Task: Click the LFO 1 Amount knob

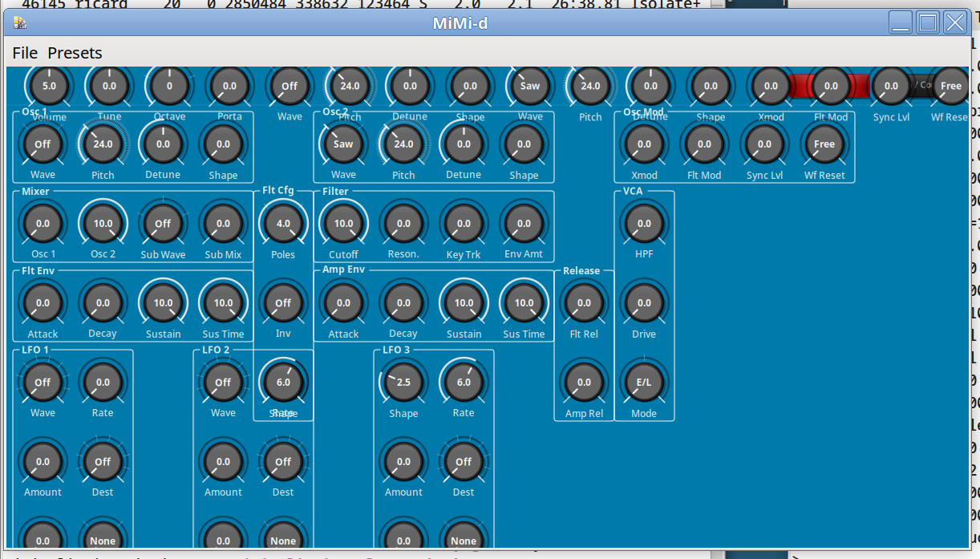Action: [x=43, y=462]
